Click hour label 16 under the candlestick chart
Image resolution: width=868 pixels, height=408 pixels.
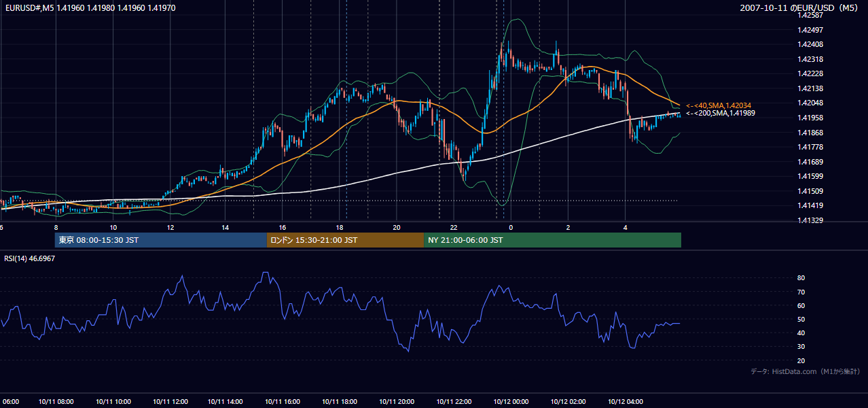(283, 228)
